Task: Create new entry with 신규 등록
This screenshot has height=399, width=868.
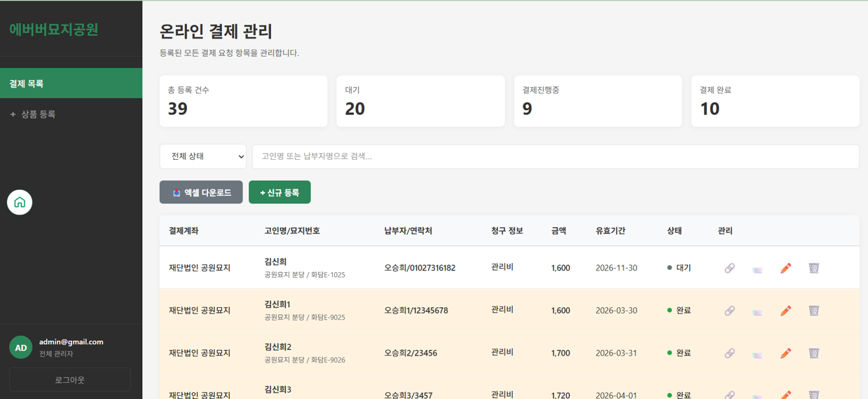Action: pos(280,192)
